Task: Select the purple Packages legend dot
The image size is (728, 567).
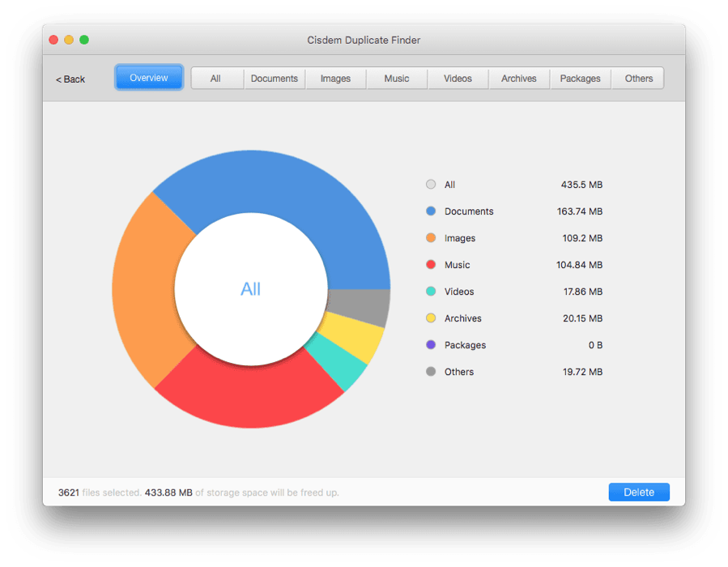Action: click(431, 345)
